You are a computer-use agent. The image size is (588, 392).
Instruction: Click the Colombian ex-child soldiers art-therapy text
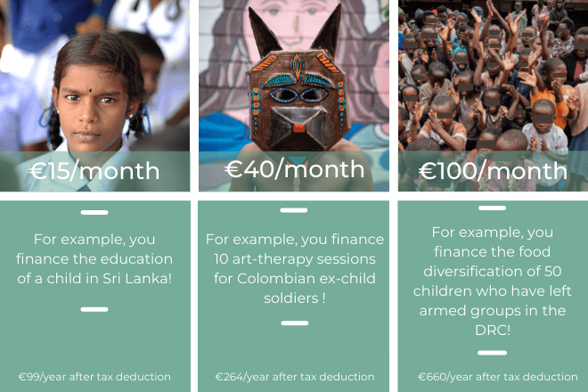click(294, 268)
